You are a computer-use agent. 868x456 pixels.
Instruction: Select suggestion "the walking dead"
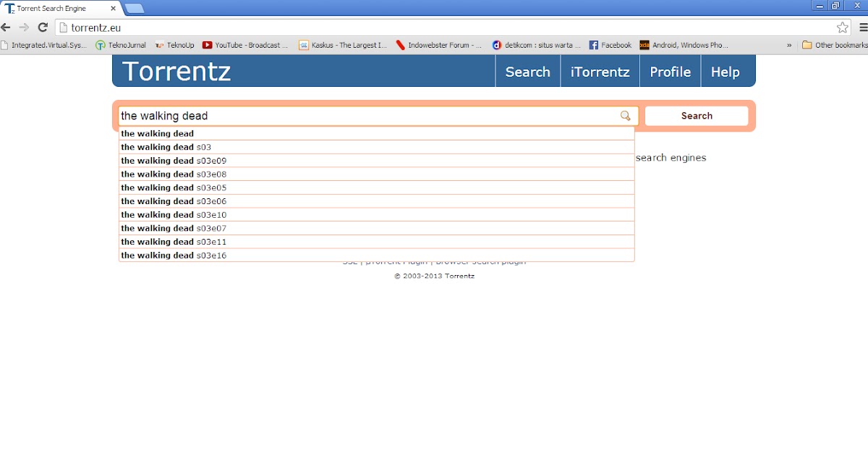(377, 133)
